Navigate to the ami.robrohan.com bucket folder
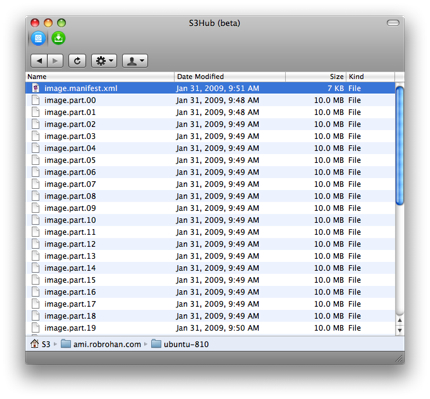 [101, 344]
